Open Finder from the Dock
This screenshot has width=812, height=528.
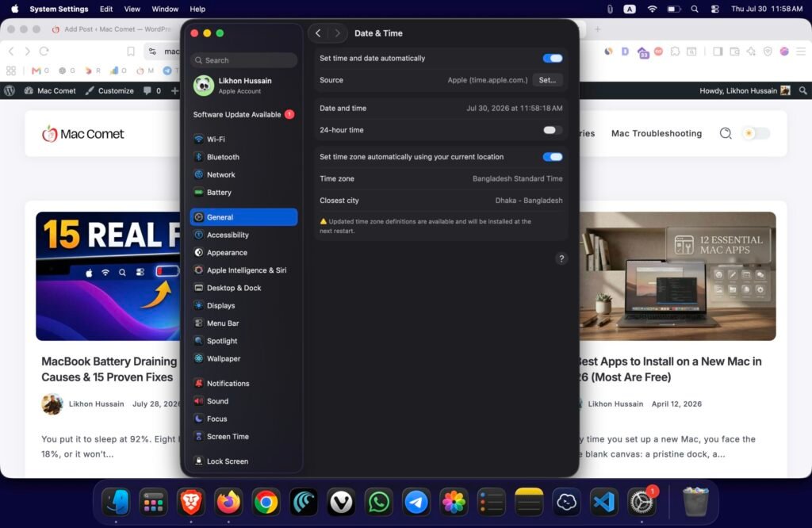pos(116,502)
